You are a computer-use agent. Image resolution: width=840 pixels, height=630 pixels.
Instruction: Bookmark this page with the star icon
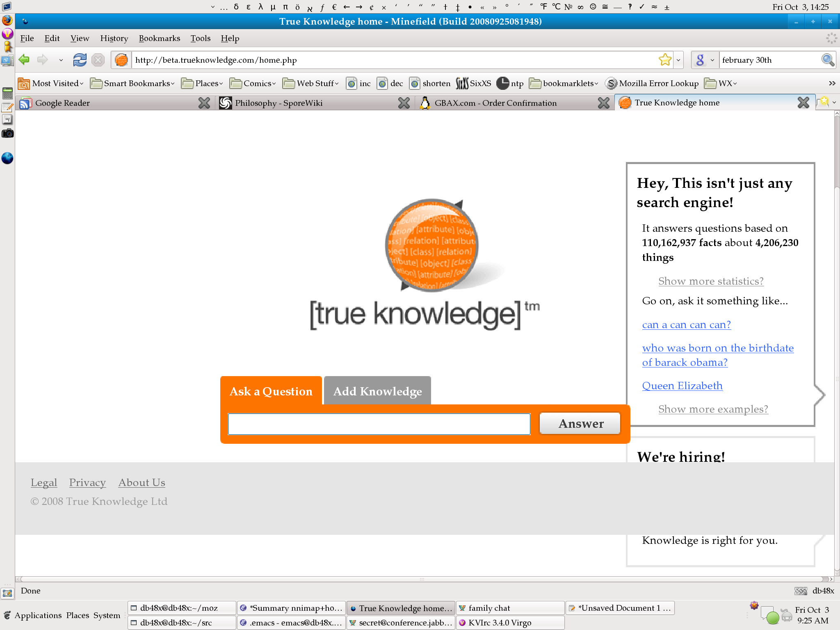point(665,60)
